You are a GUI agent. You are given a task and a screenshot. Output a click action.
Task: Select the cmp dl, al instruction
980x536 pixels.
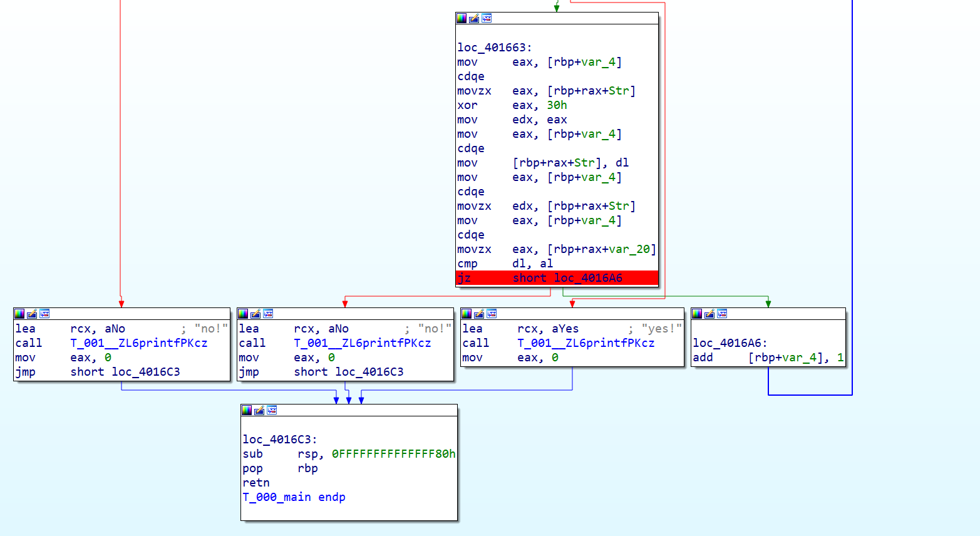click(x=505, y=264)
